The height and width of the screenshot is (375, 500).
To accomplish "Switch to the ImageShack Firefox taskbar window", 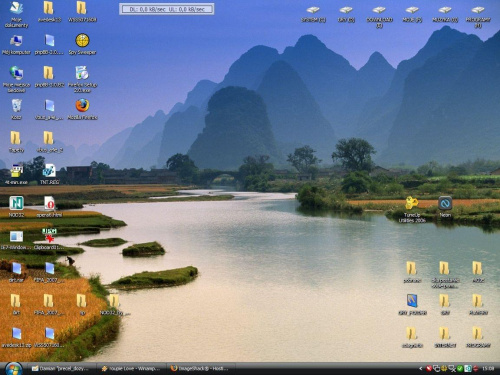I will pos(200,368).
